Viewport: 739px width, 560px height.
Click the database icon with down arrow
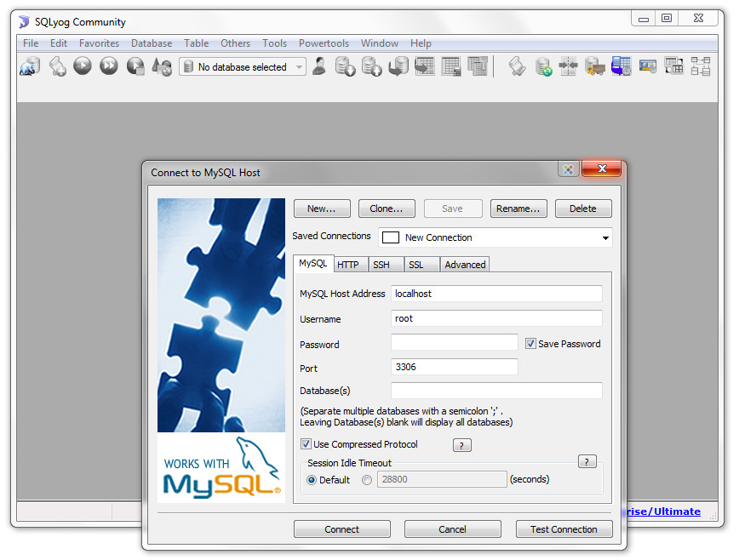pyautogui.click(x=346, y=66)
